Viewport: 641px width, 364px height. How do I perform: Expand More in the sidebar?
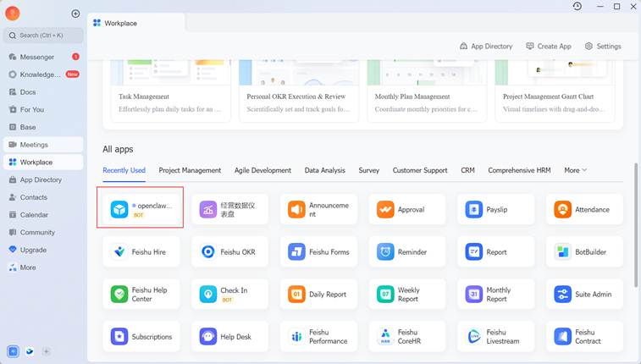click(x=43, y=267)
